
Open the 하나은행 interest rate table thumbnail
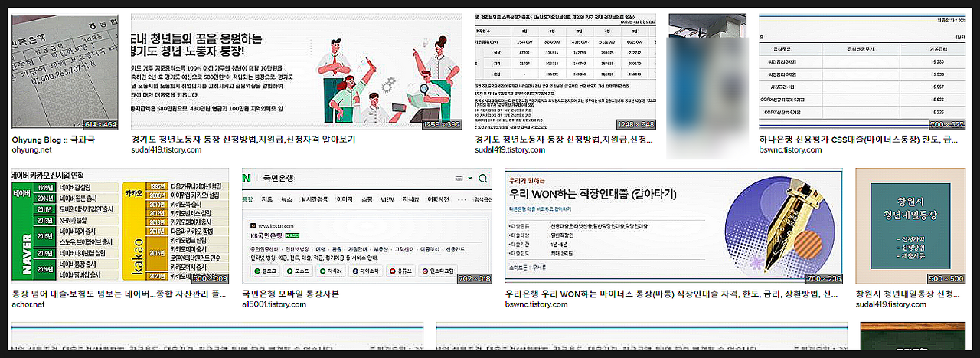pos(862,71)
